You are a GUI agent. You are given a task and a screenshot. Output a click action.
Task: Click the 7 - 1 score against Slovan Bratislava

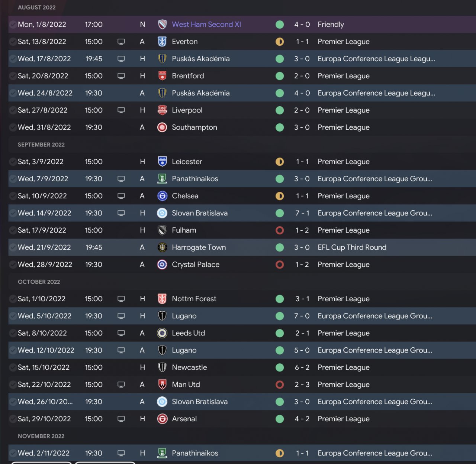point(302,213)
